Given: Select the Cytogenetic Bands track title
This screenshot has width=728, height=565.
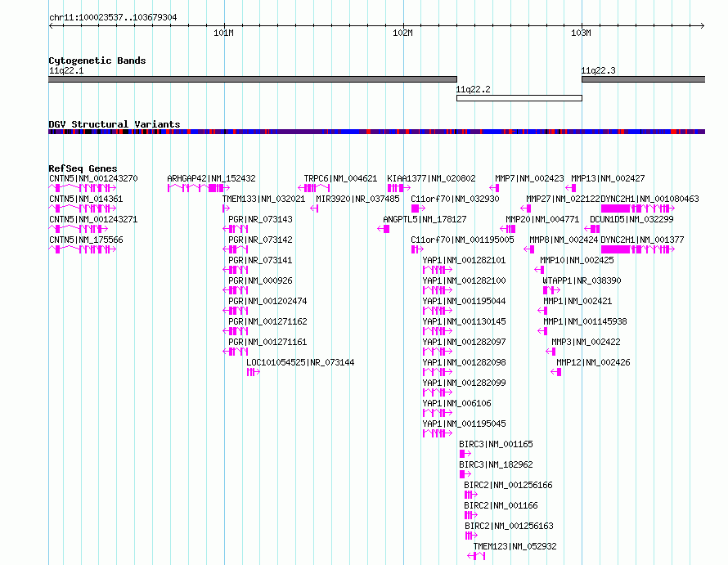Looking at the screenshot, I should point(97,61).
